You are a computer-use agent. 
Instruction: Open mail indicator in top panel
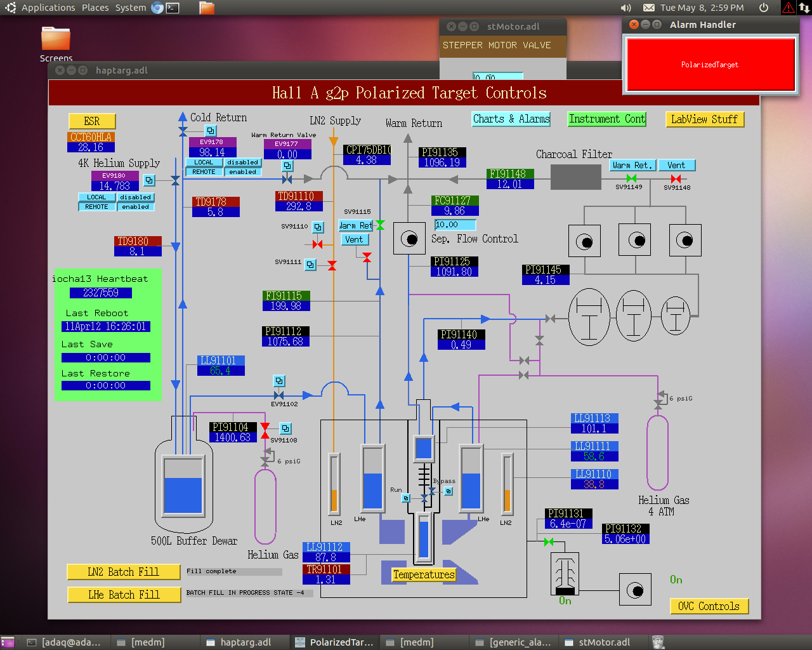pyautogui.click(x=649, y=8)
